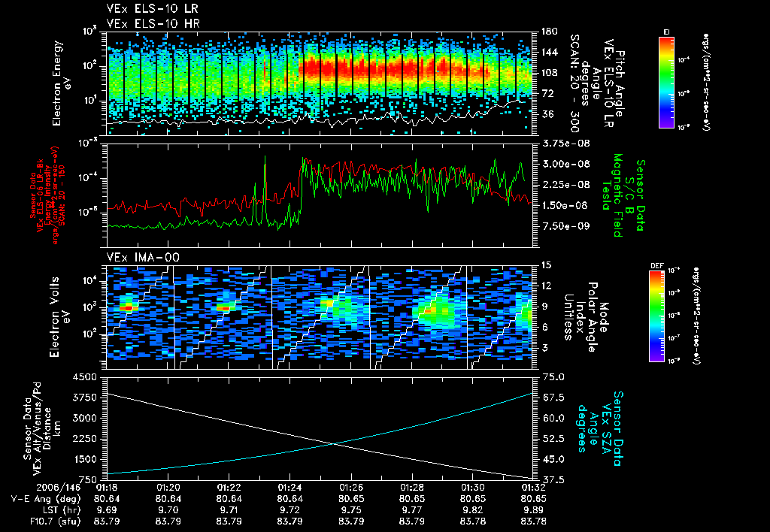Click the LST value 9.70
The height and width of the screenshot is (532, 770).
coord(168,510)
